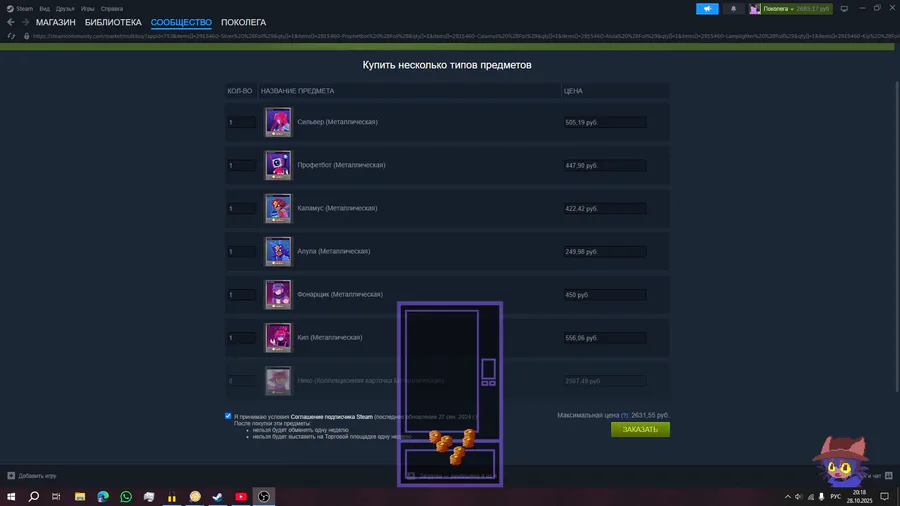Click the page URL address text
This screenshot has width=900, height=506.
tap(465, 36)
